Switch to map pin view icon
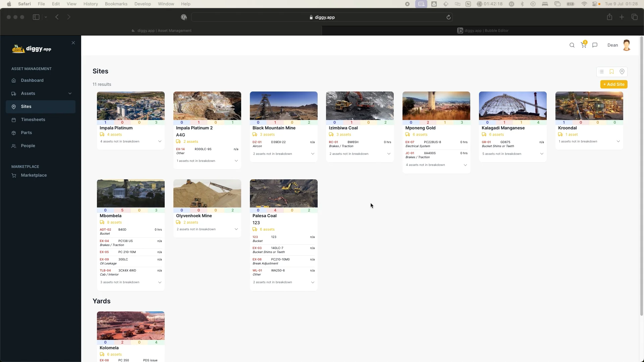Viewport: 644px width, 362px height. click(x=622, y=72)
